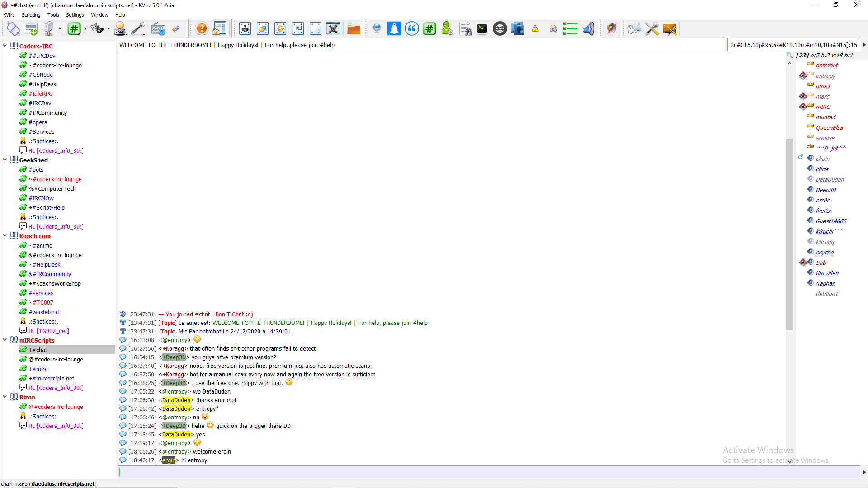868x488 pixels.
Task: Open the terminal console icon
Action: [x=482, y=29]
